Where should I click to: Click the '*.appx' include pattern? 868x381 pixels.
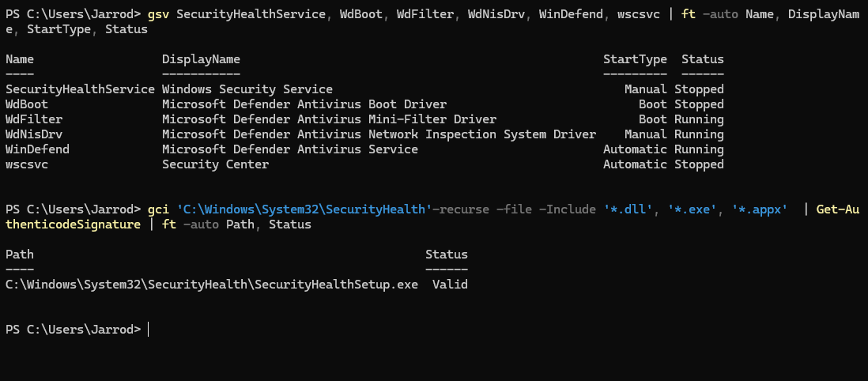[760, 209]
